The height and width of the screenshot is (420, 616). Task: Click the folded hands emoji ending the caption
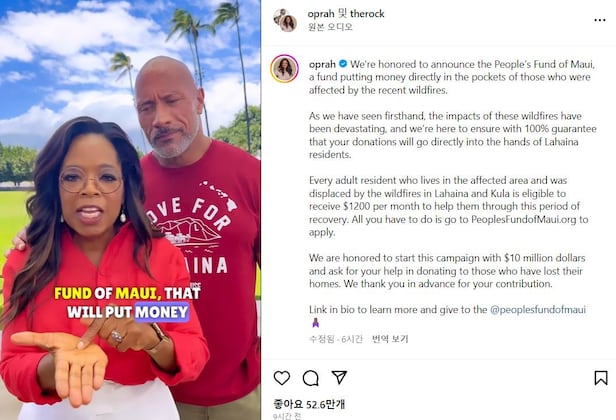click(315, 323)
